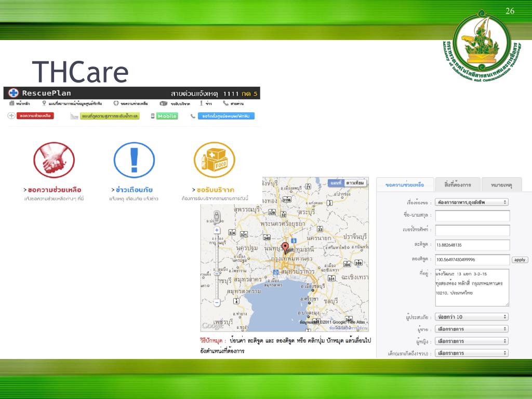Screen dimensions: 532x399
Task: Click the red location marker on the map
Action: point(286,248)
